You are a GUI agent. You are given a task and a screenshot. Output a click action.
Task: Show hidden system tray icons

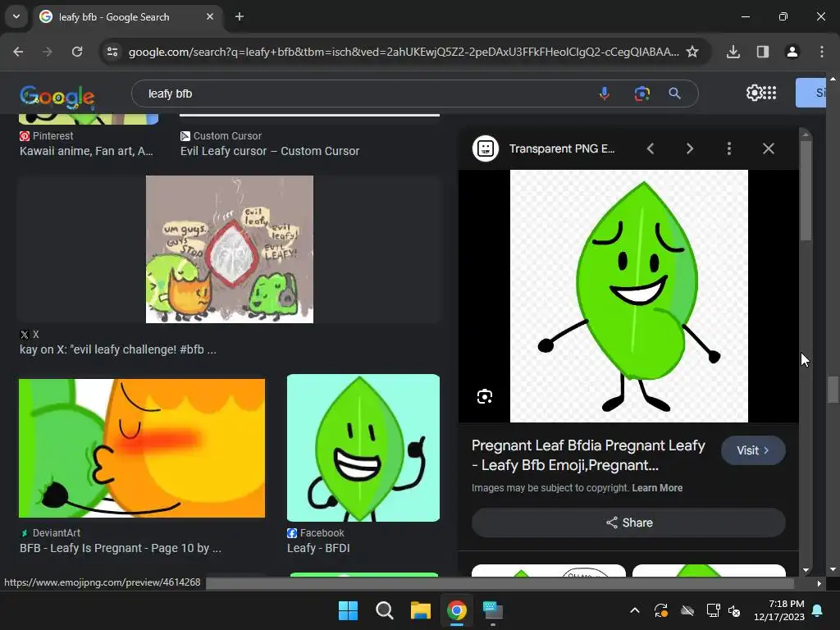[635, 610]
